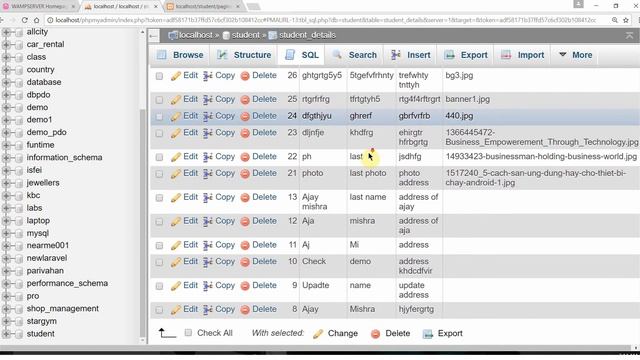640x360 pixels.
Task: Open the laptop database in sidebar
Action: pos(38,221)
